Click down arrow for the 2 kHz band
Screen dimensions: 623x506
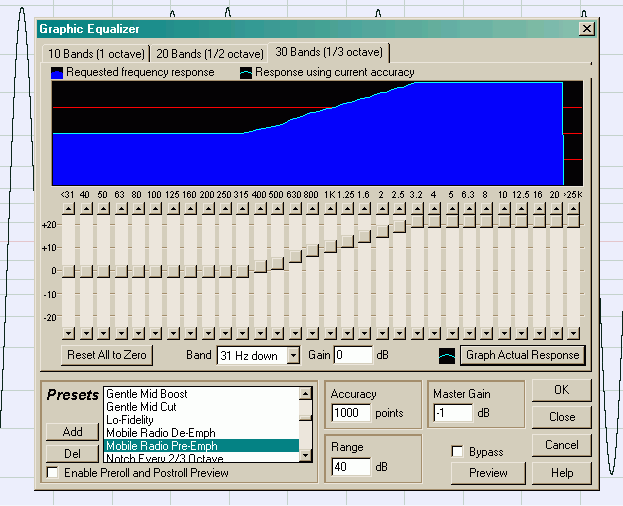382,333
